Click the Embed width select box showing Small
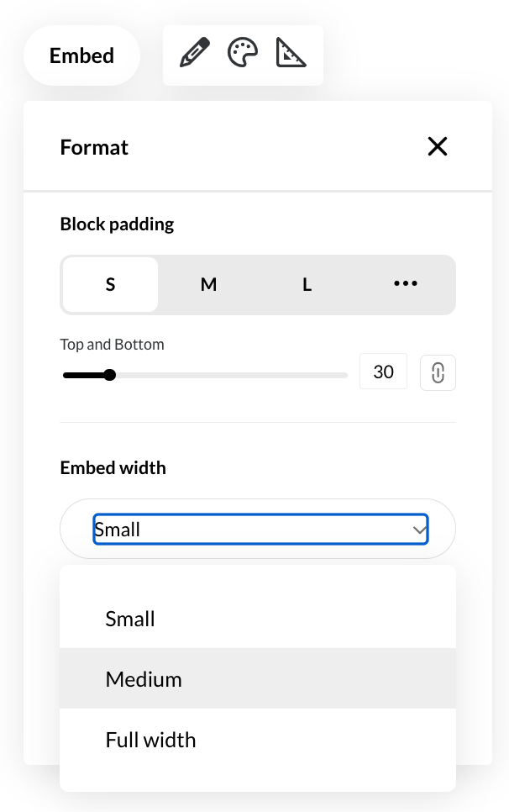Viewport: 509px width, 812px height. coord(252,530)
